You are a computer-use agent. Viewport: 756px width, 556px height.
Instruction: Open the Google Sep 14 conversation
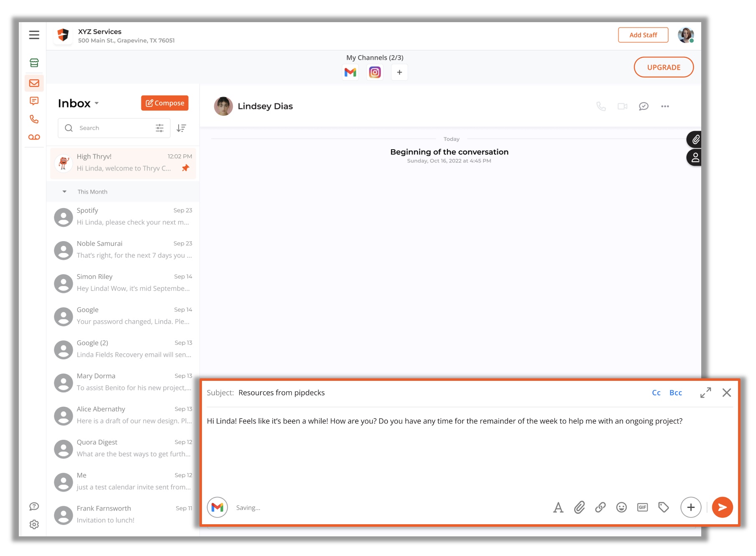(x=123, y=316)
